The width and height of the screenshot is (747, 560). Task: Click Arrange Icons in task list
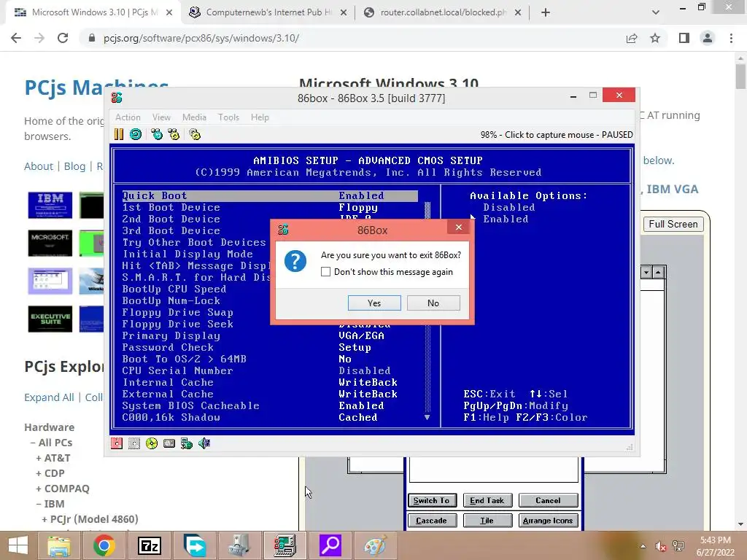click(548, 521)
